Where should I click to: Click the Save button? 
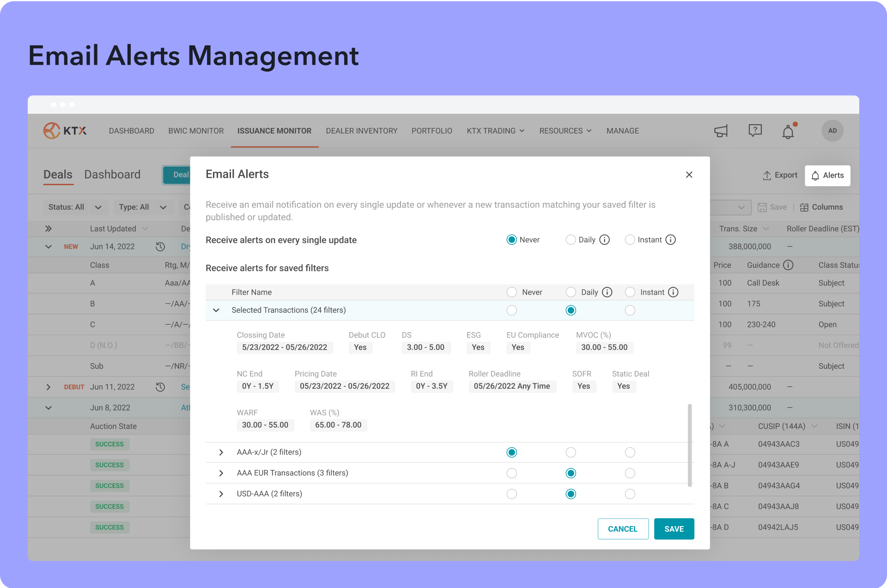tap(674, 529)
